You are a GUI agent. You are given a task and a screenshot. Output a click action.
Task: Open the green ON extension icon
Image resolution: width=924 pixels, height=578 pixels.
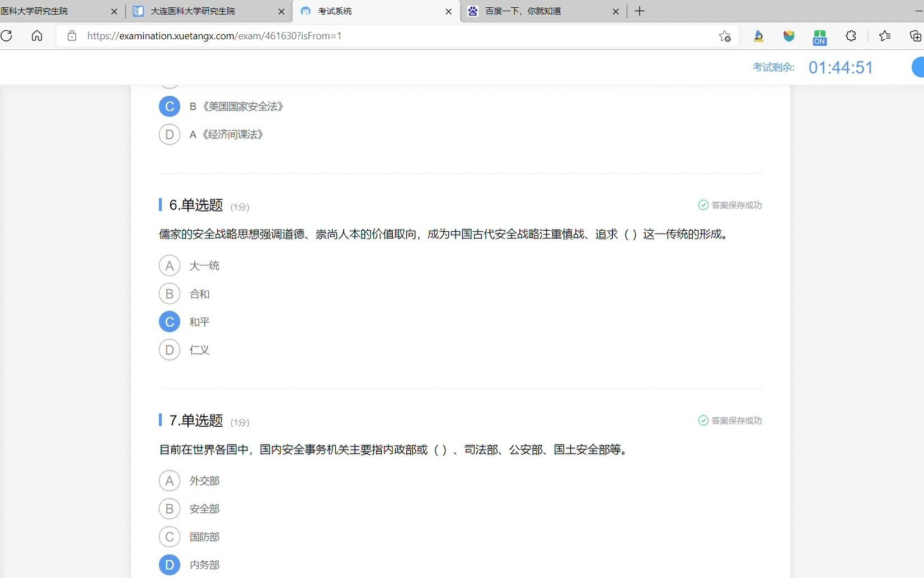tap(820, 37)
